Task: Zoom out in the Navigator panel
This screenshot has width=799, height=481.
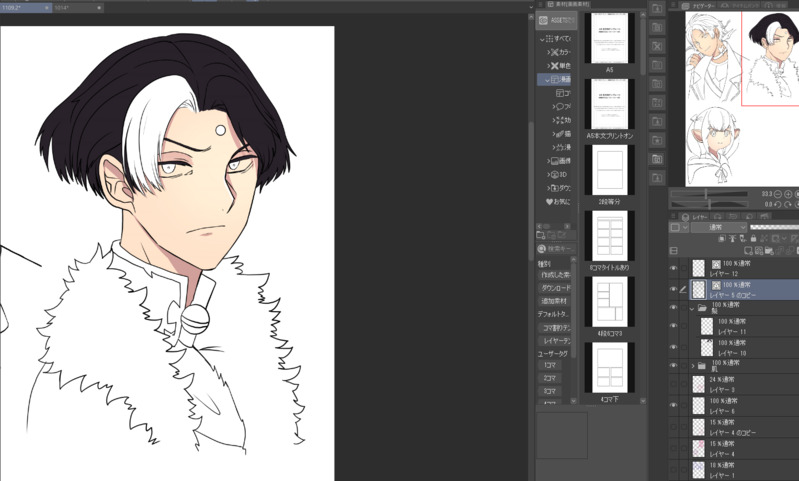Action: (x=778, y=195)
